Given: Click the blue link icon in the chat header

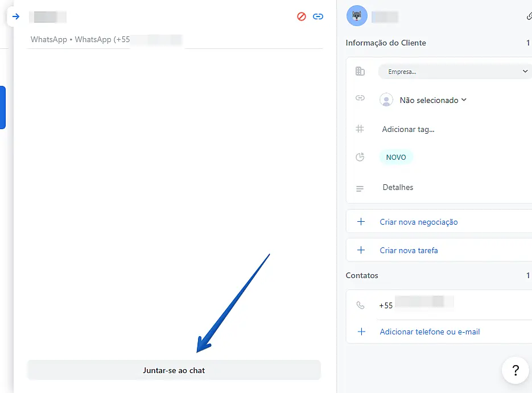Looking at the screenshot, I should point(318,16).
